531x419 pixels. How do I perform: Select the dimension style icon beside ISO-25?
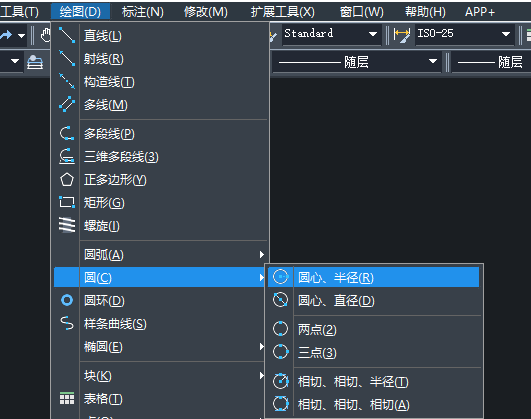(402, 35)
